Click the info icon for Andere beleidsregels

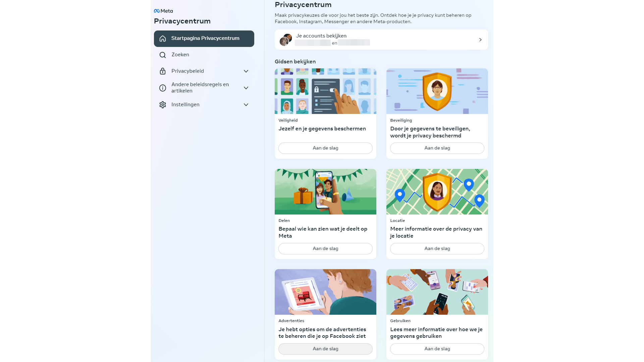163,88
